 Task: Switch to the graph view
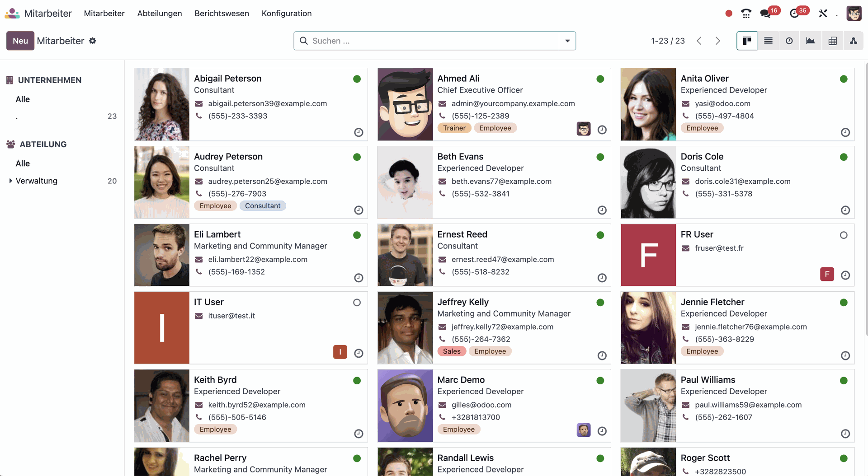point(810,41)
